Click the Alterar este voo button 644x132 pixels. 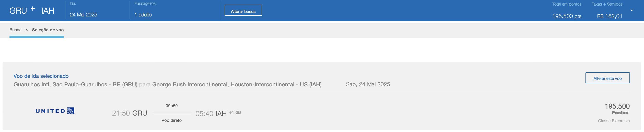coord(607,78)
